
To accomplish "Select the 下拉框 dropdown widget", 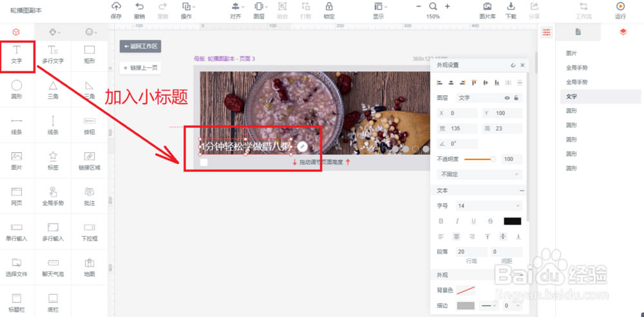I will pos(89,233).
